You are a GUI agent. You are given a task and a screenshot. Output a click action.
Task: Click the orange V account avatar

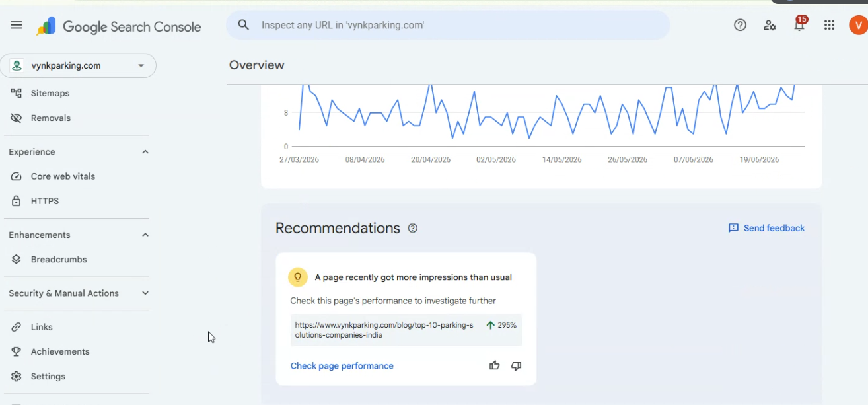[x=858, y=26]
